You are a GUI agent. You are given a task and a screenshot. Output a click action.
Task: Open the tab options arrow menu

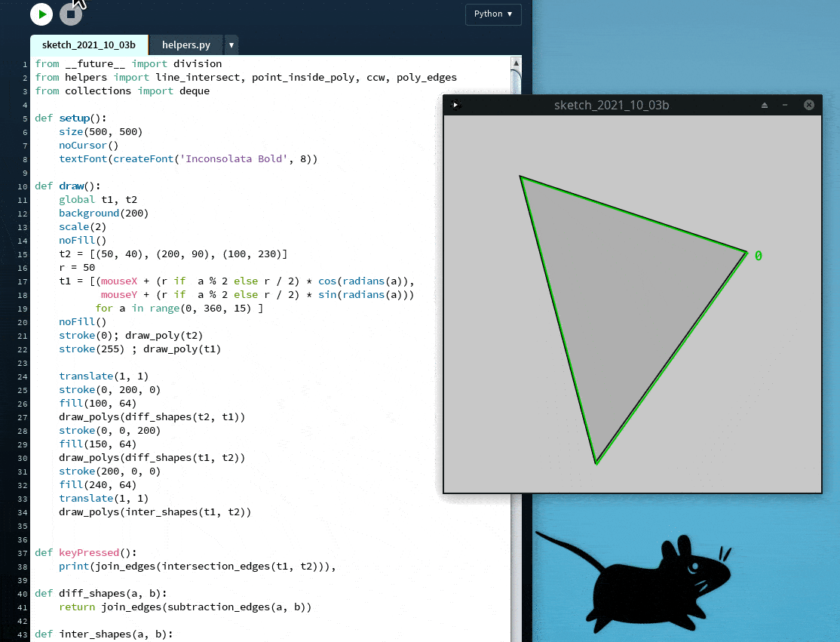coord(231,45)
